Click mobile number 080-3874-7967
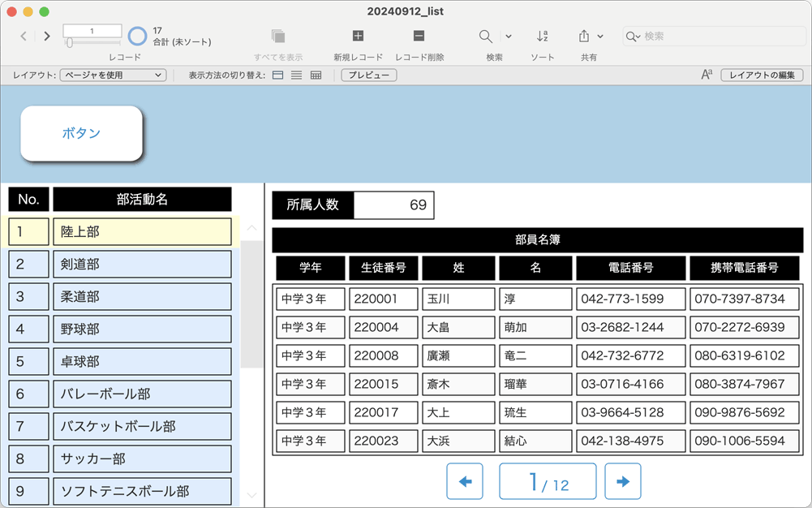Image resolution: width=812 pixels, height=508 pixels. tap(744, 384)
